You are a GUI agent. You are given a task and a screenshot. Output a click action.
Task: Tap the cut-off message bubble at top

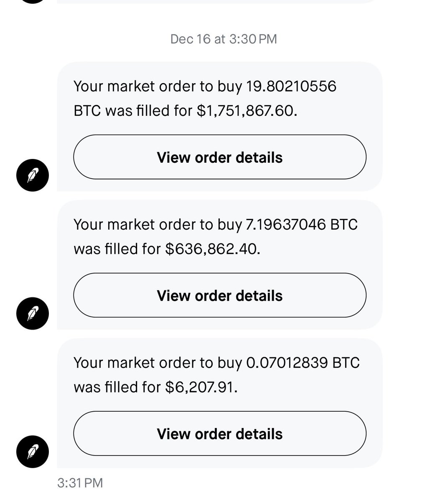(x=220, y=2)
